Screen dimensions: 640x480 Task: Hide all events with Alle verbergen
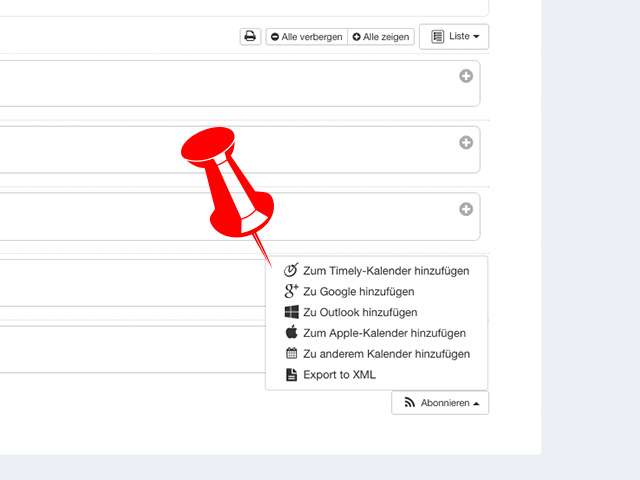[307, 37]
